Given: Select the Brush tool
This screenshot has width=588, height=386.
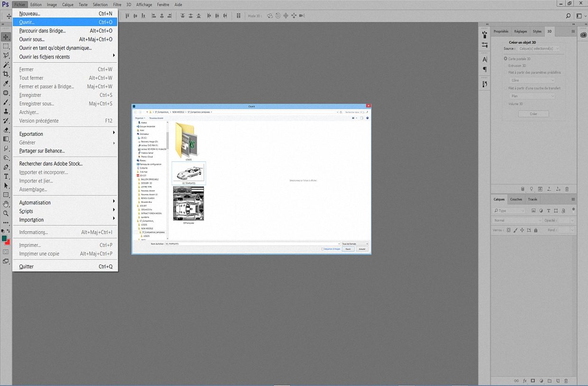Looking at the screenshot, I should (6, 102).
